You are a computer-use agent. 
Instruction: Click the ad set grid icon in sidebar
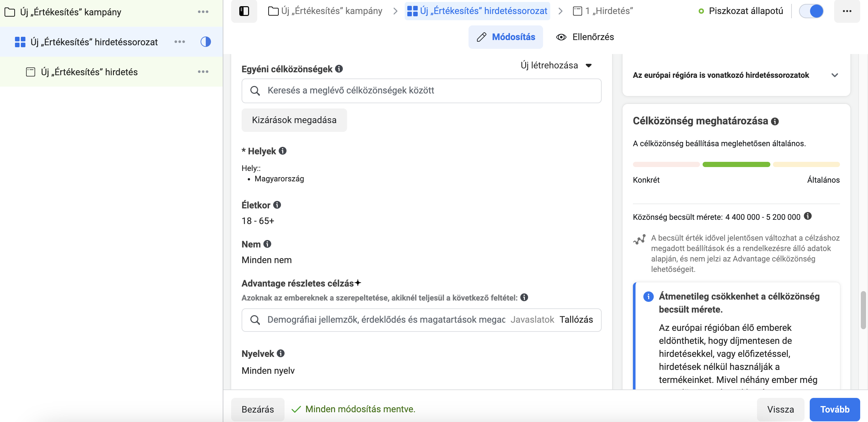(x=20, y=42)
